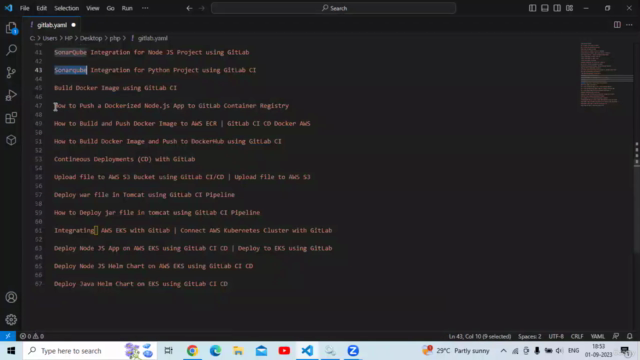Image resolution: width=640 pixels, height=360 pixels.
Task: Toggle the bottom panel layout icon
Action: click(x=544, y=8)
